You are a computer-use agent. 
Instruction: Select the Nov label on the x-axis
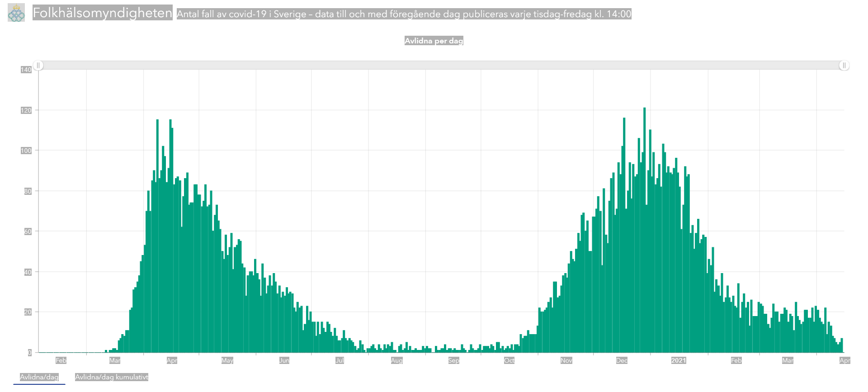tap(566, 360)
